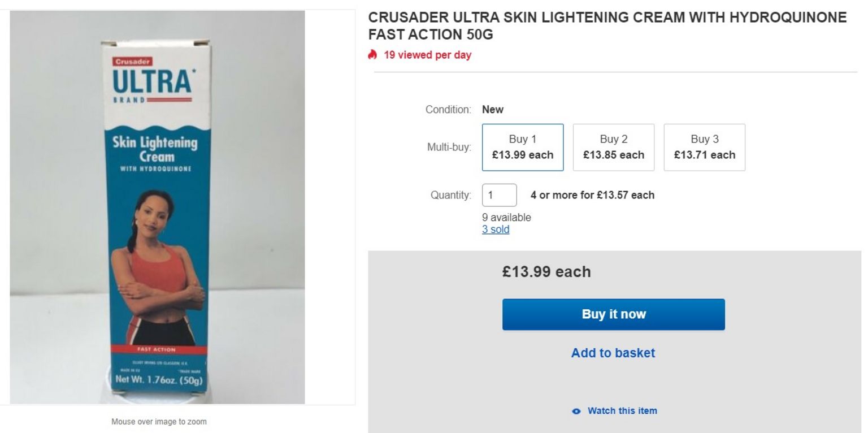Open the Crusader Ultra product photo

tap(157, 207)
